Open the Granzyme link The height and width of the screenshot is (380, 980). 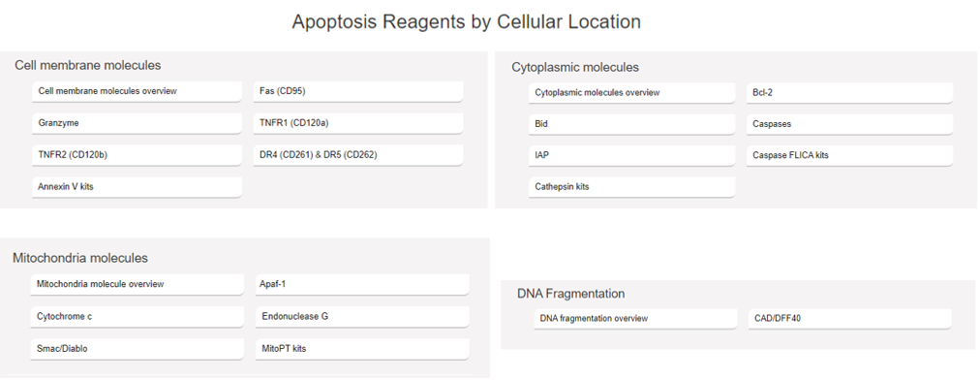pyautogui.click(x=137, y=123)
